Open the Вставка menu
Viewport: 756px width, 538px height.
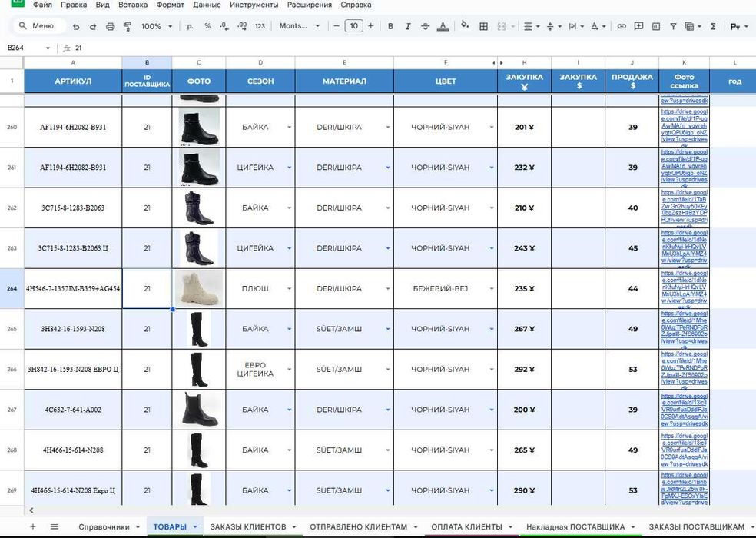(x=133, y=5)
